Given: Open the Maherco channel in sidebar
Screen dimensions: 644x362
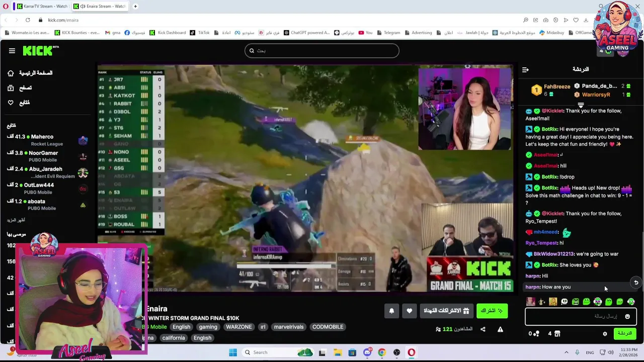Looking at the screenshot, I should [x=48, y=140].
